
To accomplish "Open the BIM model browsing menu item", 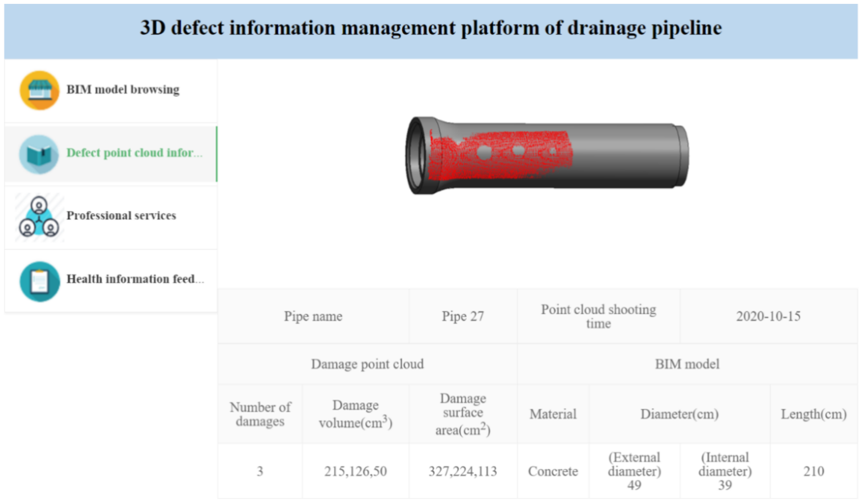I will 123,90.
